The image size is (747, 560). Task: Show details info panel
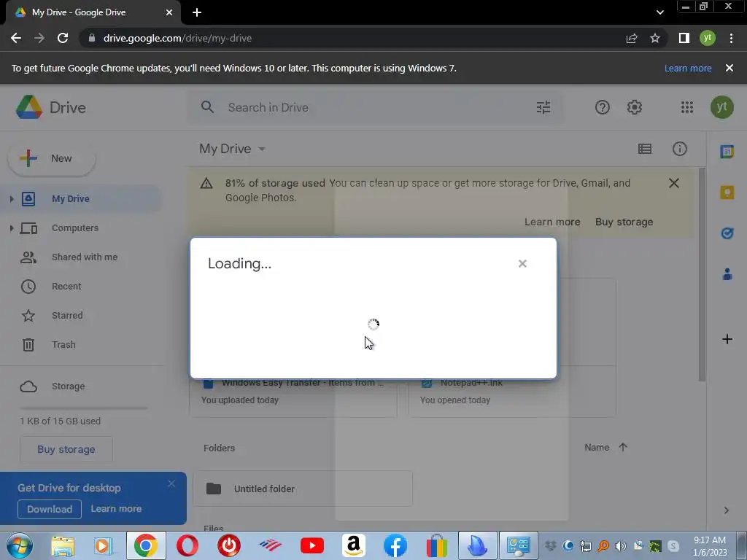(680, 149)
